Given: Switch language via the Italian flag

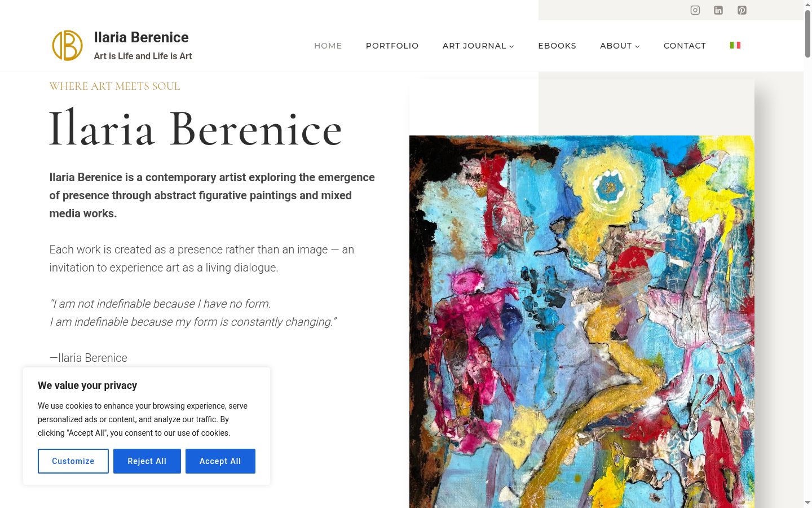Looking at the screenshot, I should point(735,45).
